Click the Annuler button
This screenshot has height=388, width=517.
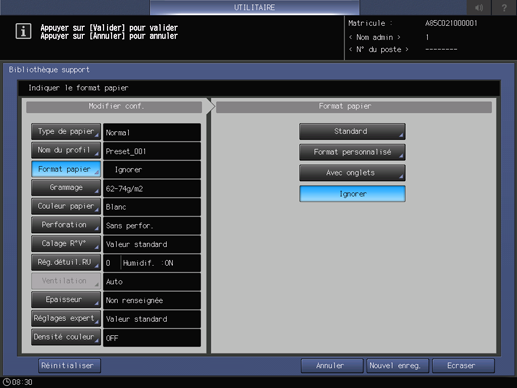(332, 366)
